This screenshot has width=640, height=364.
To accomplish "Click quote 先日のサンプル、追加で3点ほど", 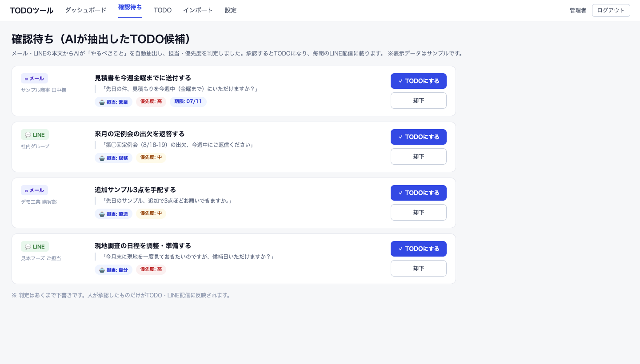I will [167, 201].
